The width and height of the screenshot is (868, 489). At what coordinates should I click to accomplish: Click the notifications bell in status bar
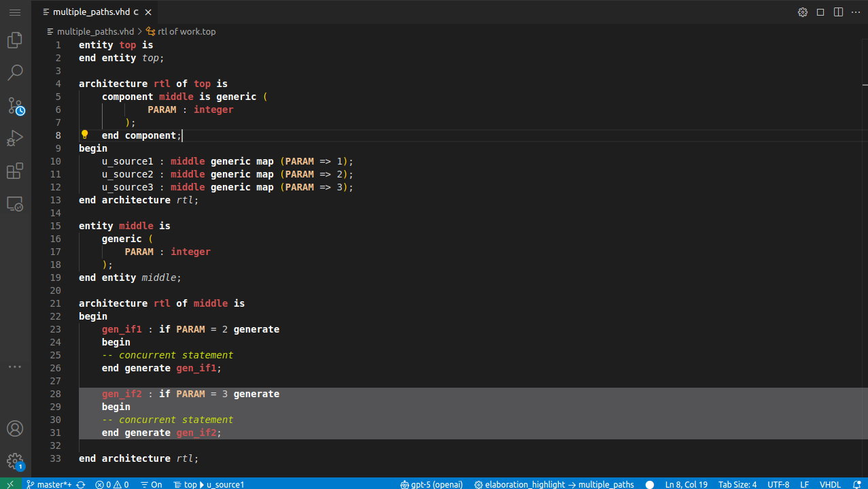click(x=859, y=484)
